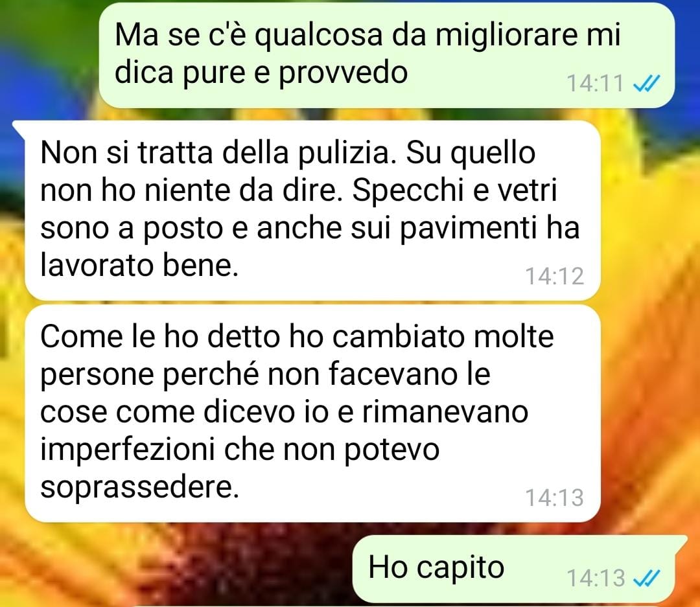Click the 14:13 timestamp in Ho capito bubble
Viewport: 700px width, 607px height.
coord(595,578)
